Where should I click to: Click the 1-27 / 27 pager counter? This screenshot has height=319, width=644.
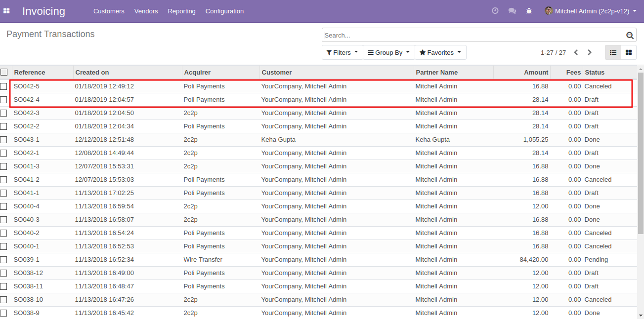coord(553,52)
